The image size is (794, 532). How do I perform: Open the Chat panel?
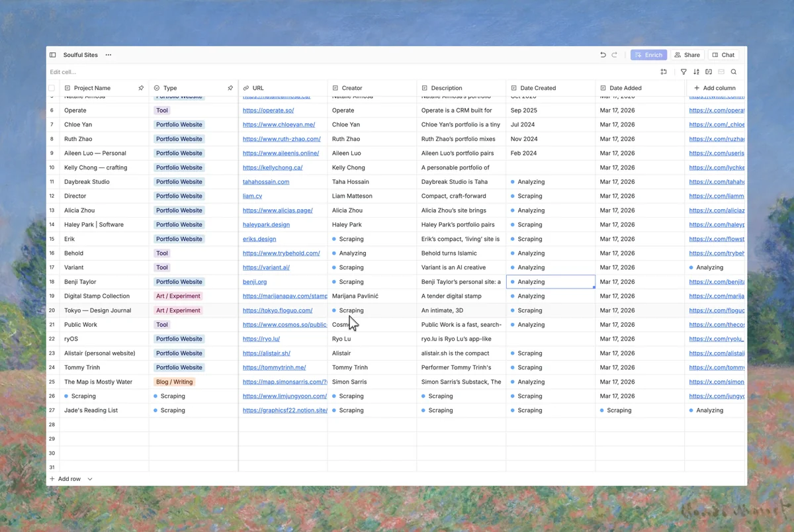723,55
